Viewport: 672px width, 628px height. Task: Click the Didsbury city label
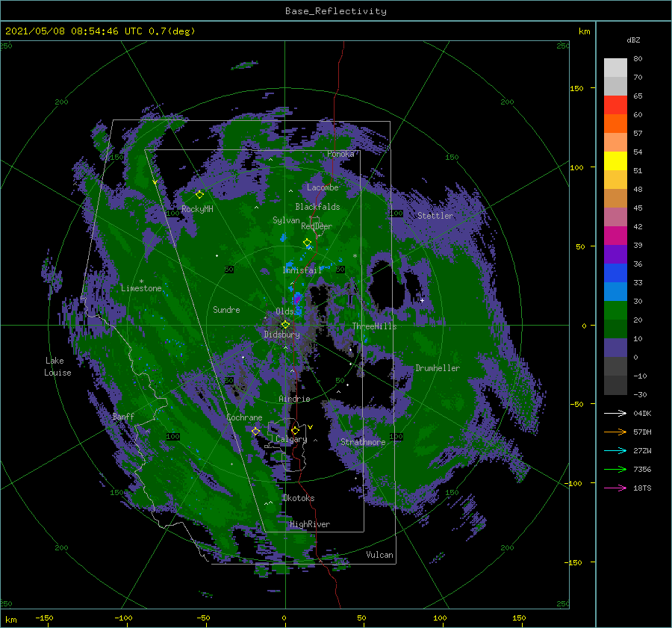pos(281,335)
